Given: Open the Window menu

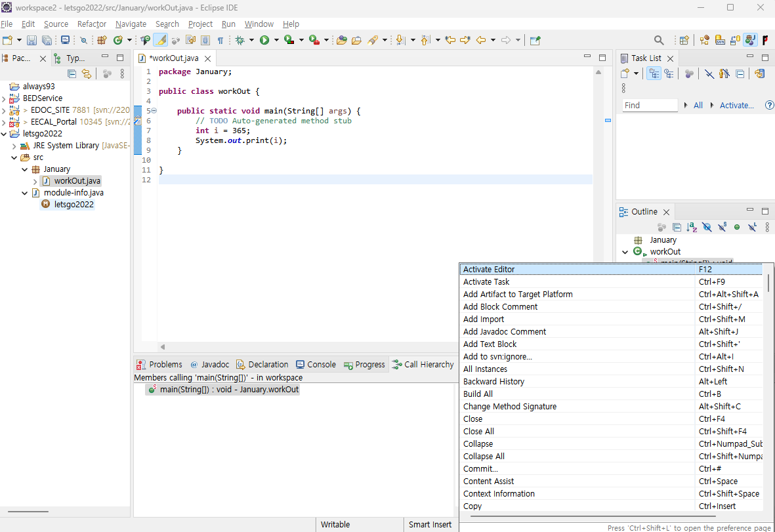Looking at the screenshot, I should click(259, 24).
